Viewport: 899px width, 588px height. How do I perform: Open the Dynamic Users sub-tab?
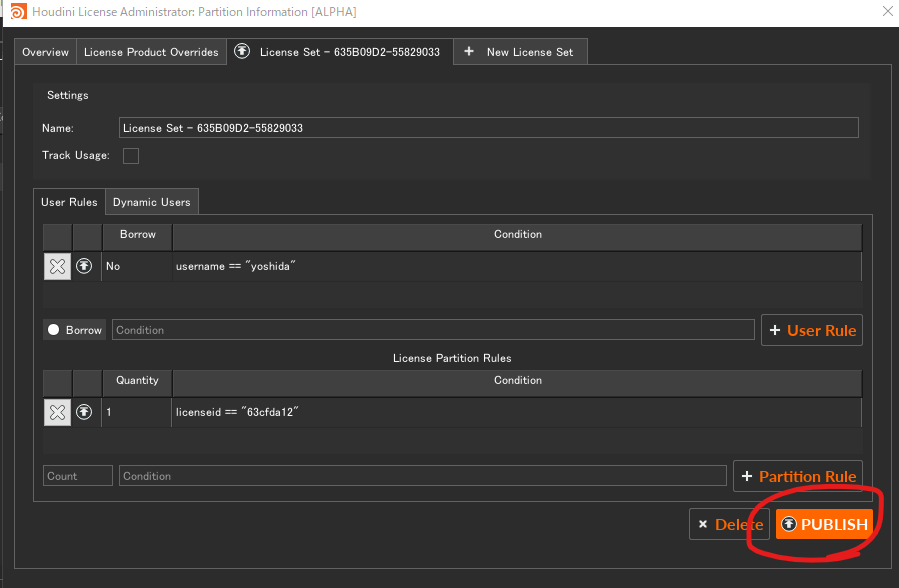[x=152, y=202]
